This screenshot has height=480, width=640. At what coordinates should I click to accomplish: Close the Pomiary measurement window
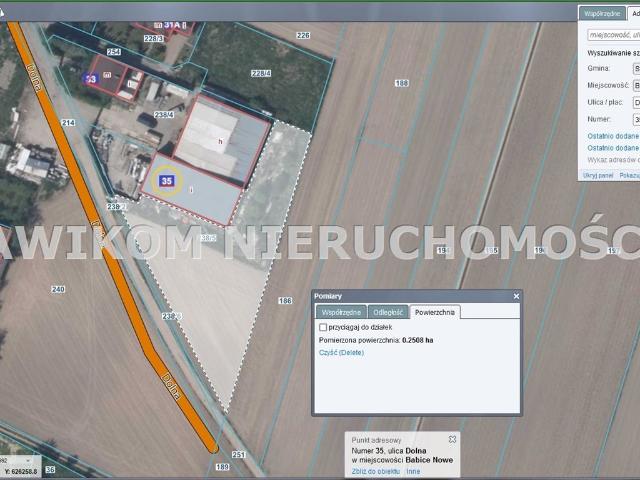(516, 296)
